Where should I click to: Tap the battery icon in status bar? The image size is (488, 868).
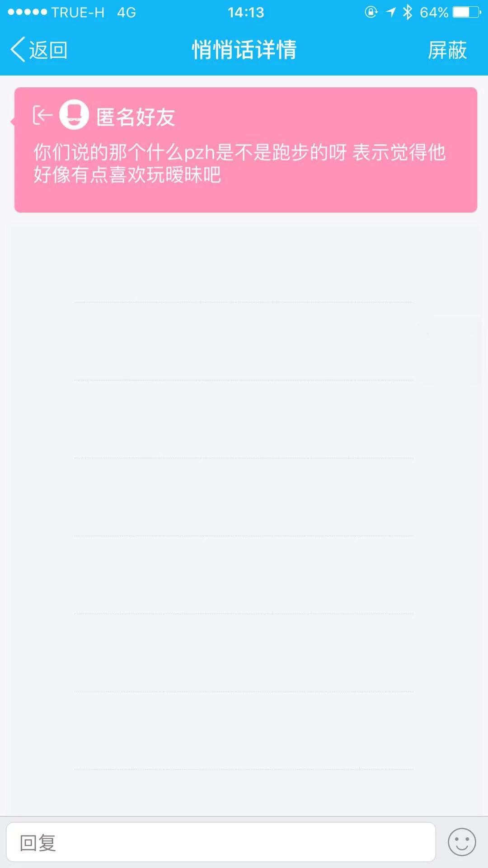(x=467, y=12)
